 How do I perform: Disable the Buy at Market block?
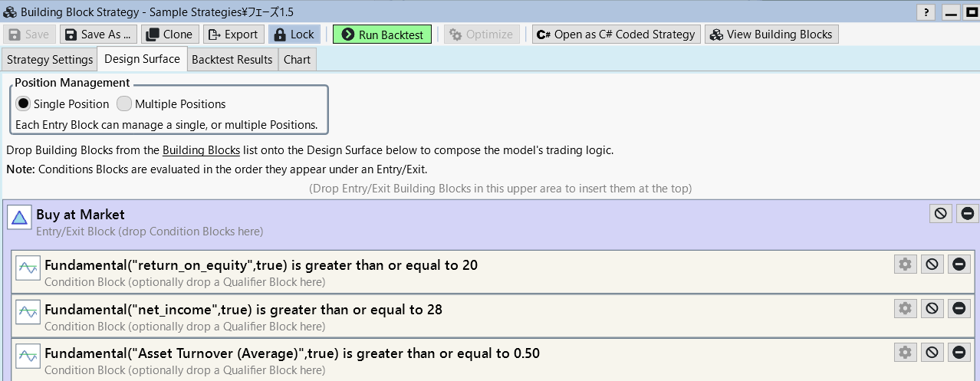941,214
